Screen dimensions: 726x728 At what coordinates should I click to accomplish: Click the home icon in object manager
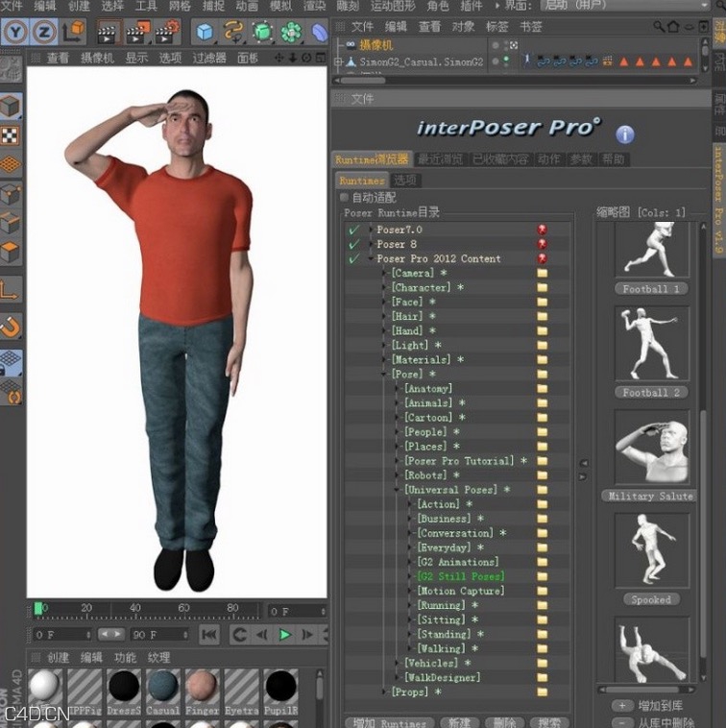tap(673, 27)
